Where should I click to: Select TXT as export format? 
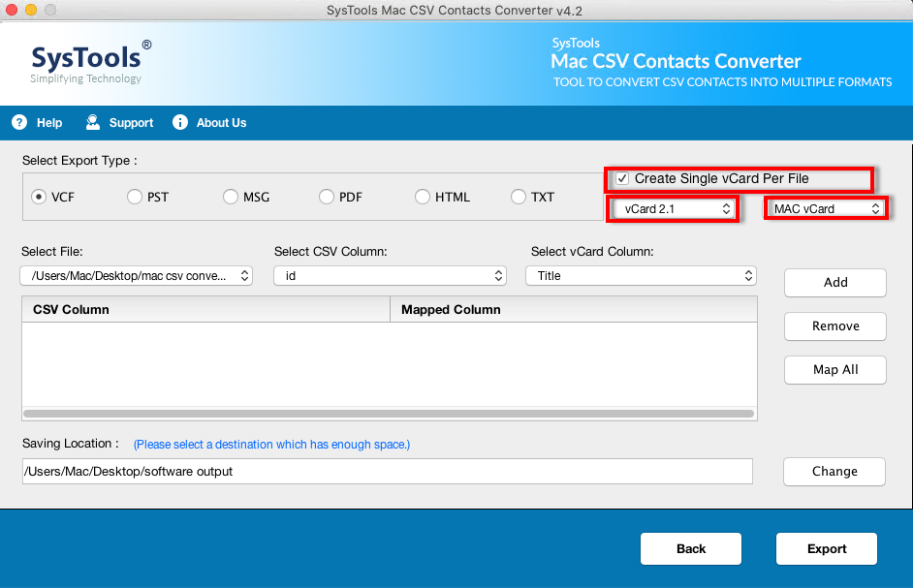click(519, 197)
